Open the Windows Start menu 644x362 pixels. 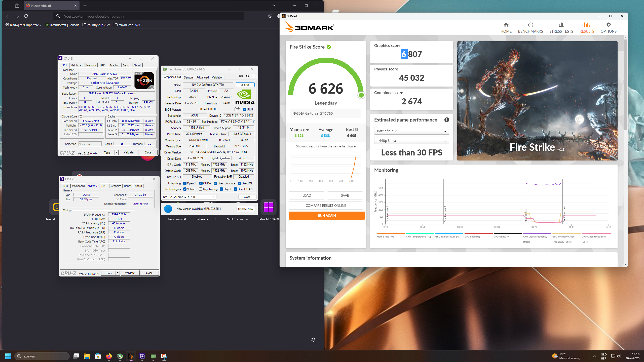[8, 356]
